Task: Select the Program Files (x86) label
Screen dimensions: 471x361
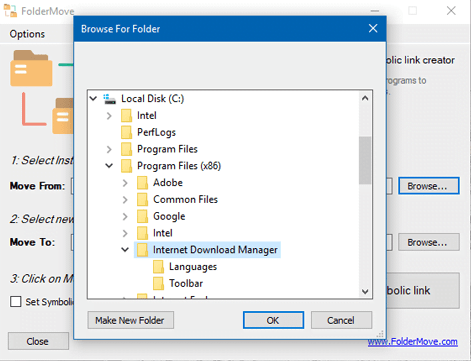Action: [x=179, y=166]
